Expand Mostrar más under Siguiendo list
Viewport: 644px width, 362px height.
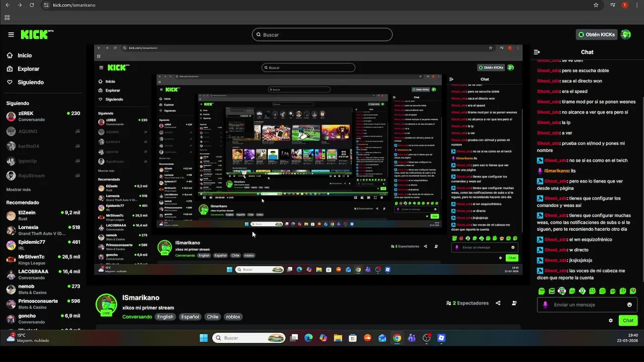point(19,190)
